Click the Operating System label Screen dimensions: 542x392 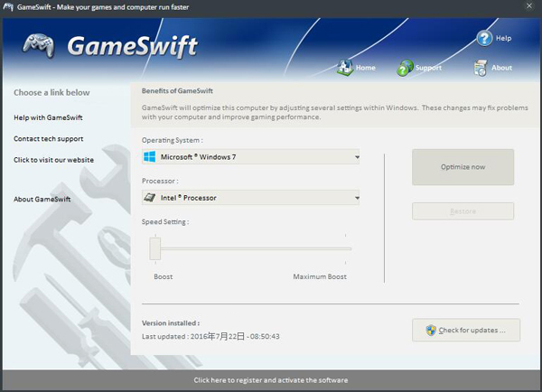173,140
